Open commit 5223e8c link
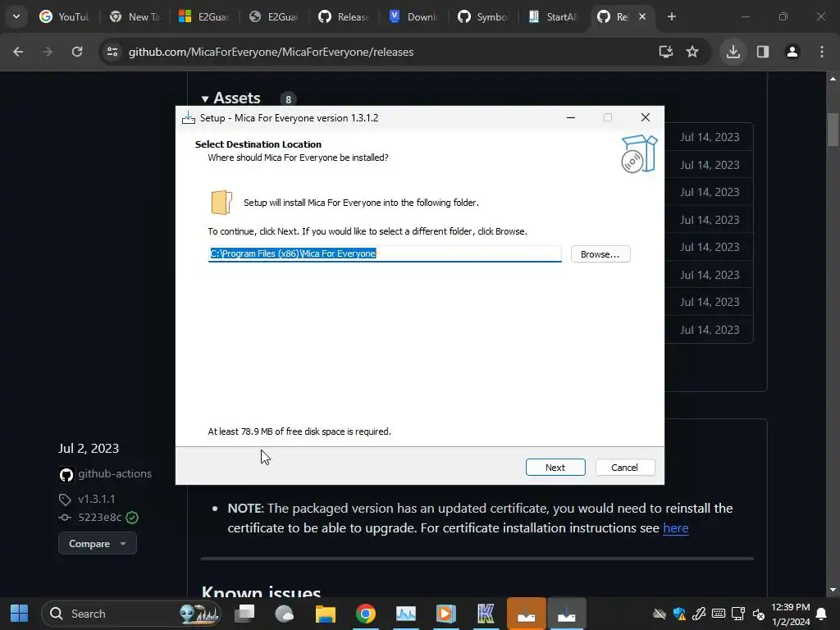The height and width of the screenshot is (630, 840). 99,518
